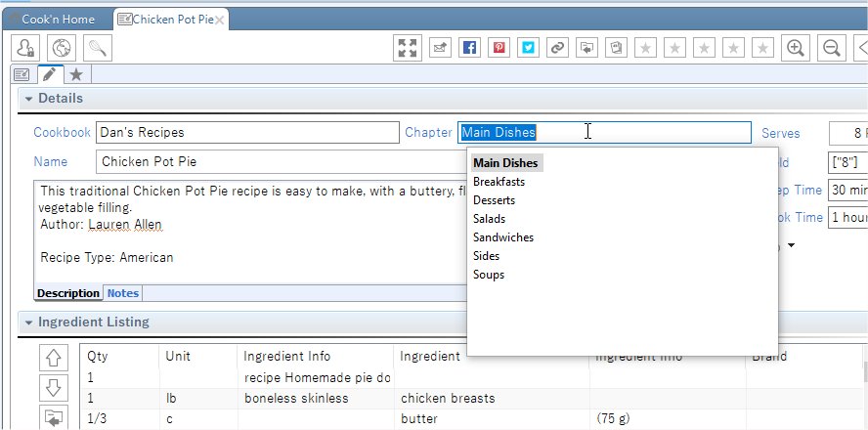The image size is (868, 430).
Task: Collapse the Details section
Action: click(x=28, y=99)
